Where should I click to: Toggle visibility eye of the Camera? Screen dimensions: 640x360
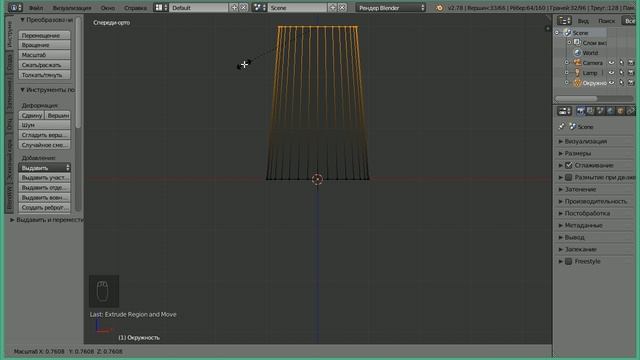(611, 62)
